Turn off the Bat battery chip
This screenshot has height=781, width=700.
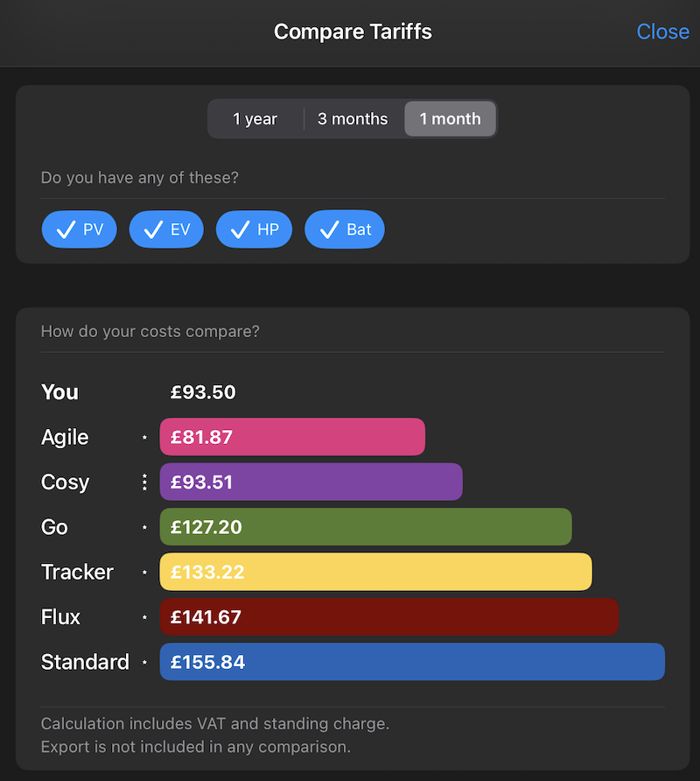(344, 230)
